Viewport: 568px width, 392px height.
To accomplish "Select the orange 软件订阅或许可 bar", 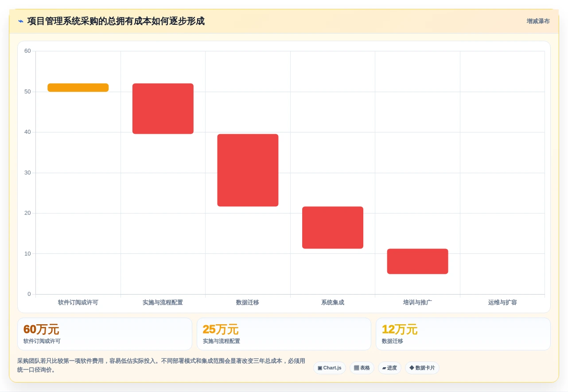I will pos(78,88).
